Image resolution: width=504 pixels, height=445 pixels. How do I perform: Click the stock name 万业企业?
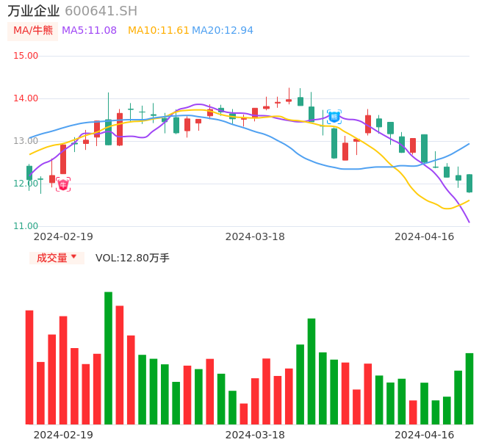pyautogui.click(x=34, y=11)
